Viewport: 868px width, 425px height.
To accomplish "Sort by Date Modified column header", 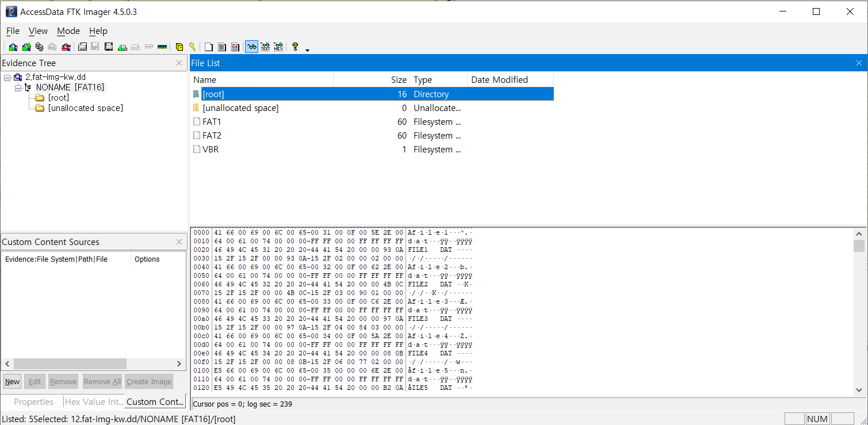I will pos(511,80).
